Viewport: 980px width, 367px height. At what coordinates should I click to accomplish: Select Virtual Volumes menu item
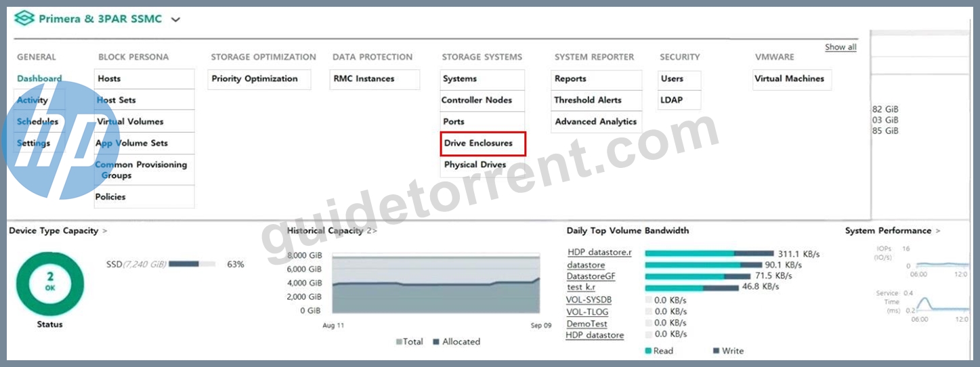144,122
